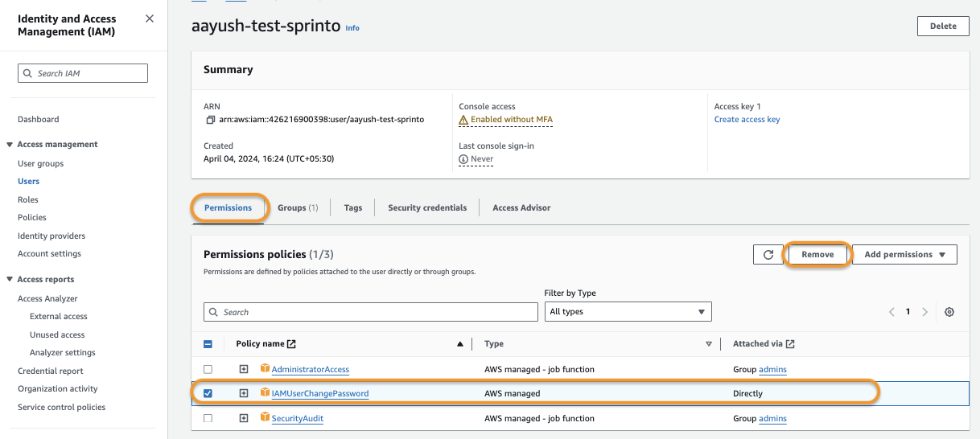
Task: Copy the ARN using the copy icon
Action: pyautogui.click(x=211, y=120)
